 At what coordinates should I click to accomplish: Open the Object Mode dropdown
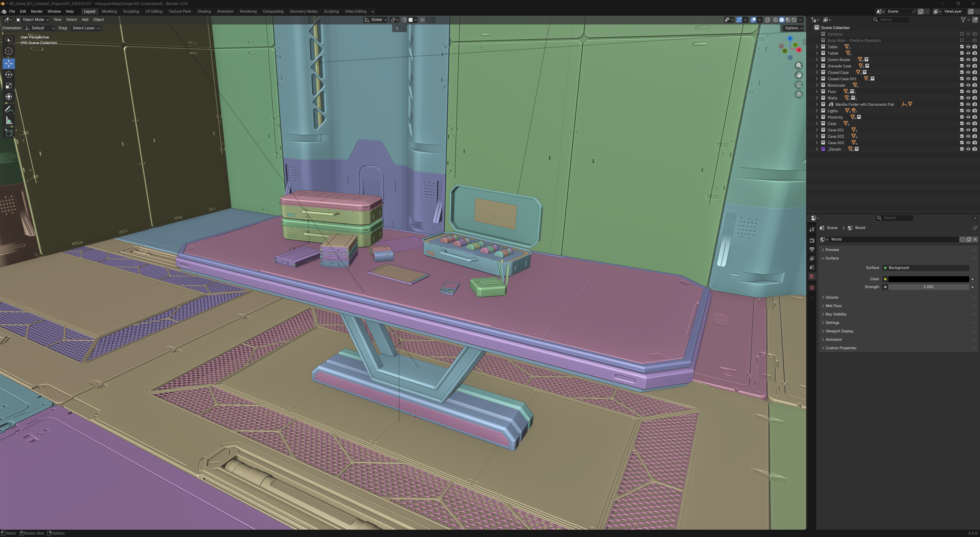coord(33,20)
